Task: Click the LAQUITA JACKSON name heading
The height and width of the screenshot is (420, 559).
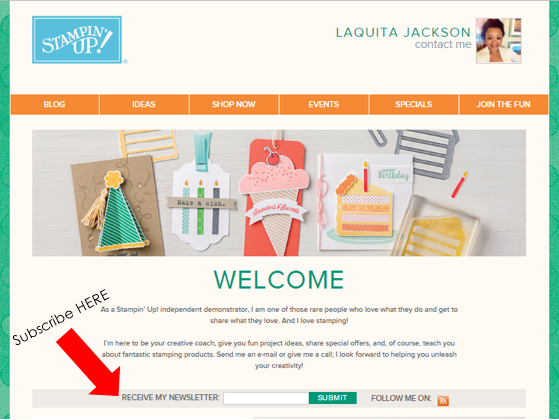Action: [403, 32]
